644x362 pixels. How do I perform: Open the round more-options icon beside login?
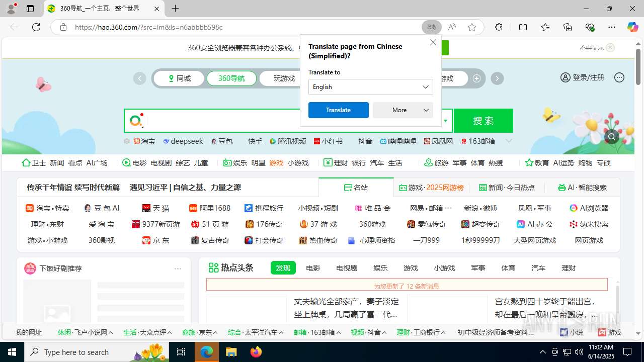pos(619,77)
